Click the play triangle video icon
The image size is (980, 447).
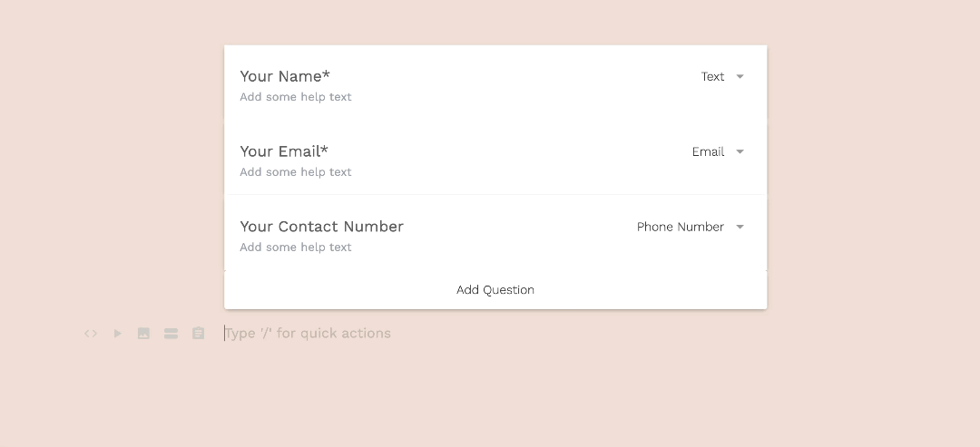pyautogui.click(x=117, y=334)
